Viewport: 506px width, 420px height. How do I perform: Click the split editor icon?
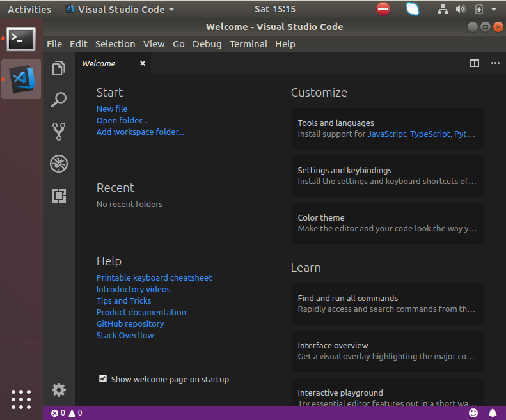pyautogui.click(x=475, y=63)
